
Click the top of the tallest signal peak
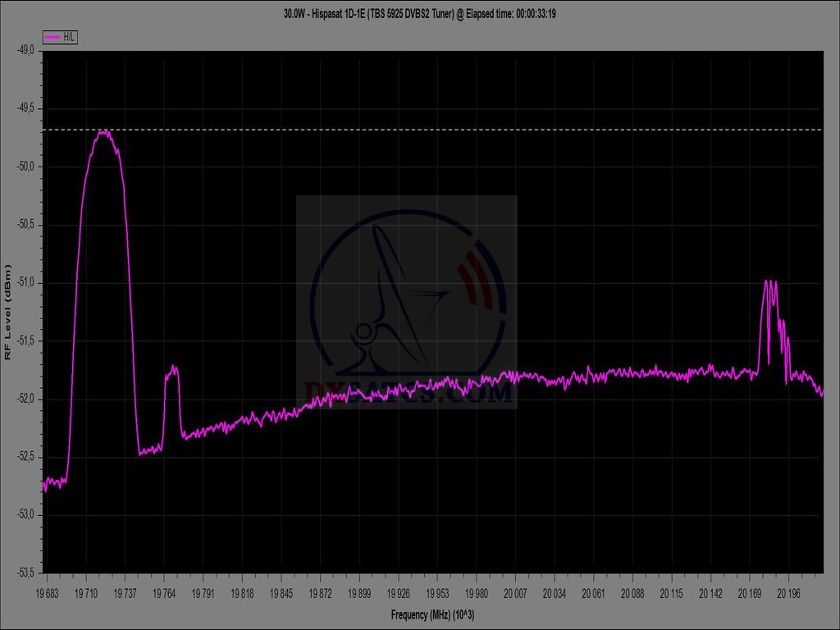tap(104, 132)
